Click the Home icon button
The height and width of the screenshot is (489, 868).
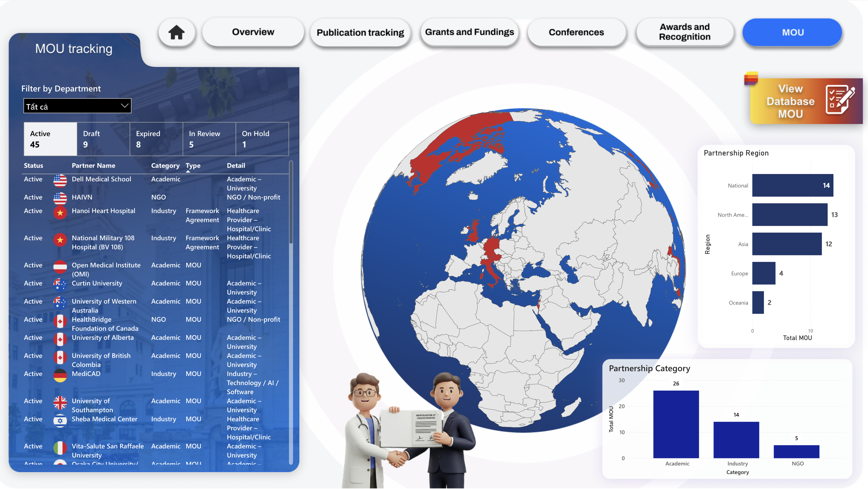tap(176, 32)
